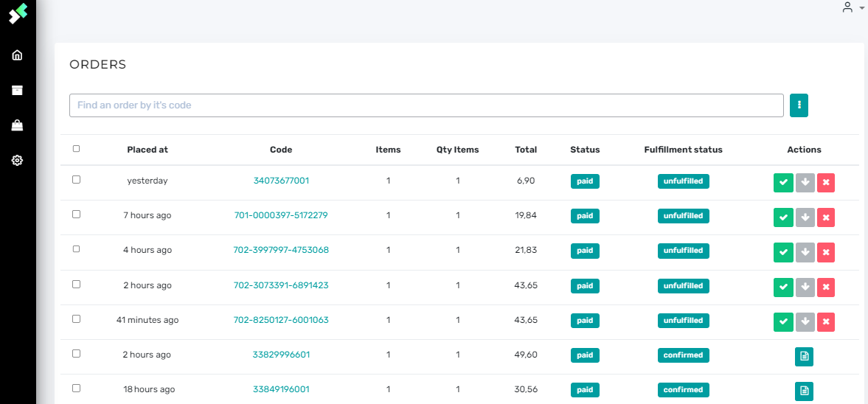868x404 pixels.
Task: Click gray download arrow for order 702-3997997-4753068
Action: pyautogui.click(x=805, y=252)
